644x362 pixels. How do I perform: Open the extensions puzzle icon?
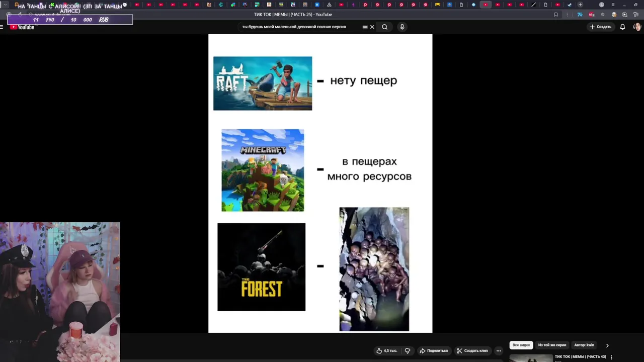click(636, 15)
